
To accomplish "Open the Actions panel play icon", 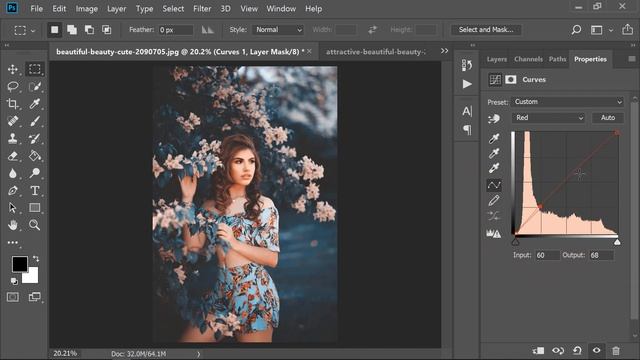I will coord(467,84).
